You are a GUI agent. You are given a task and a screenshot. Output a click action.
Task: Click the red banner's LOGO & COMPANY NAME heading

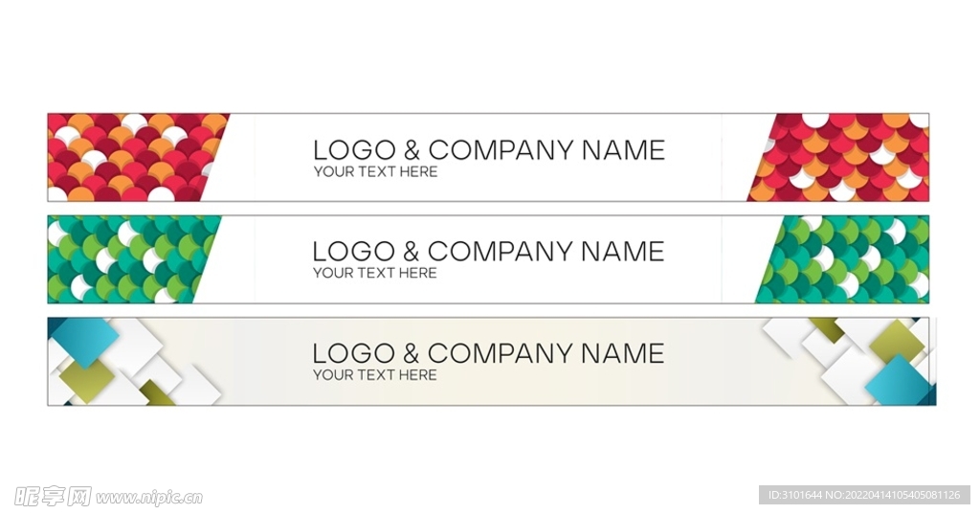point(489,150)
